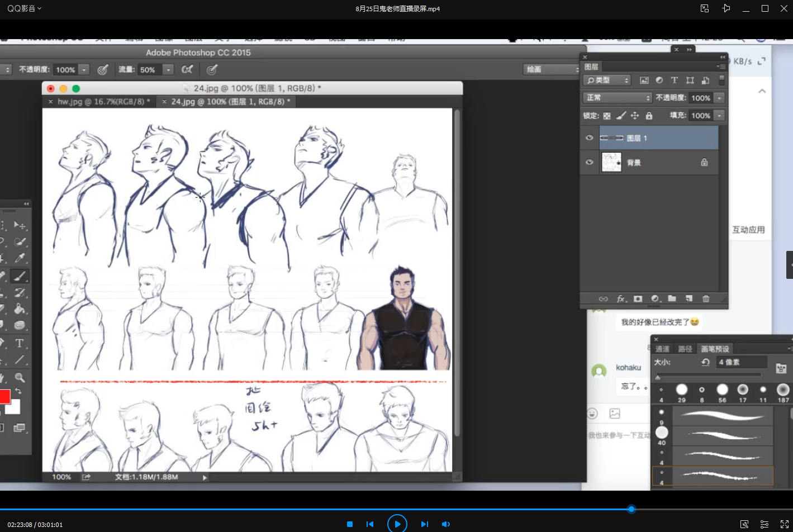Expand the layer 不透明度 dropdown arrow
Image resolution: width=793 pixels, height=532 pixels.
720,98
